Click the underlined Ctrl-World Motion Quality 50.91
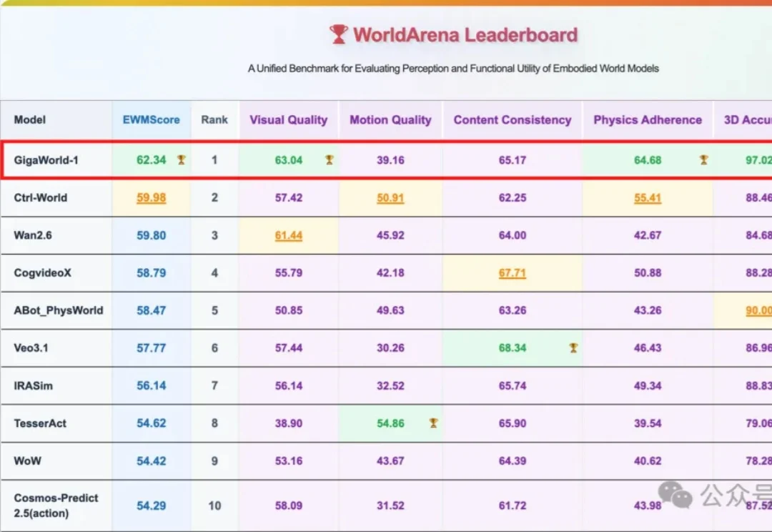The height and width of the screenshot is (532, 772). pos(390,198)
